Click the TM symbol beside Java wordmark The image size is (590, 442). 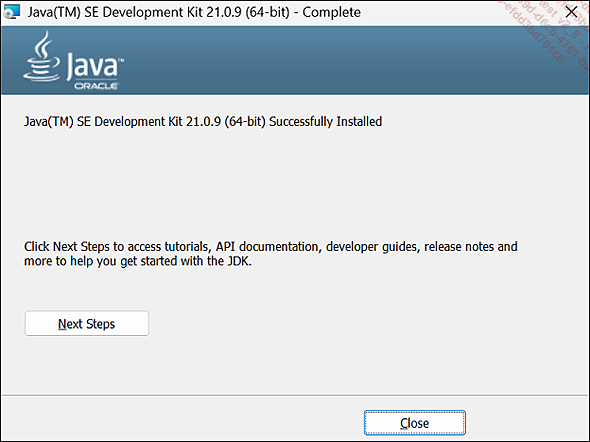click(121, 60)
